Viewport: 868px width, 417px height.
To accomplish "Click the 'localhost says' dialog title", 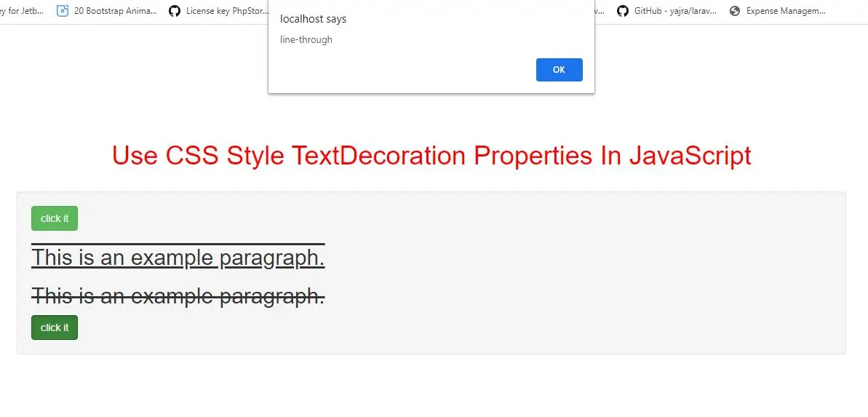I will pos(314,19).
